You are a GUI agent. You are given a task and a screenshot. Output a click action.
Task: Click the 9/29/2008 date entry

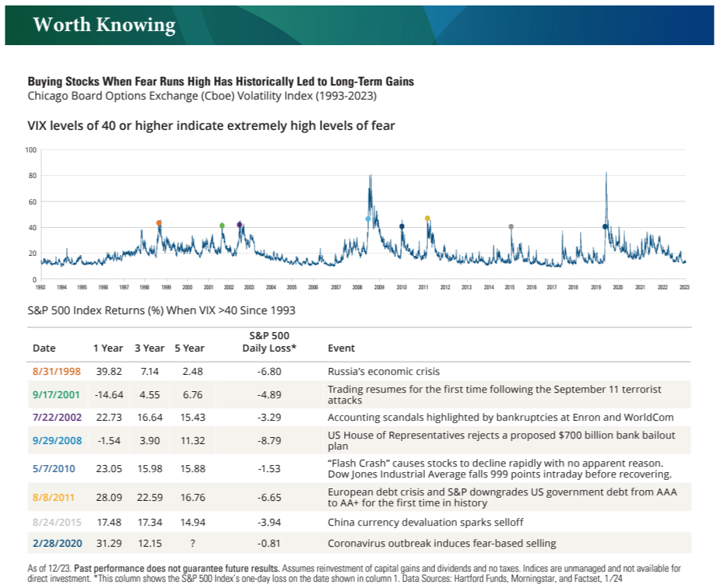pos(57,441)
